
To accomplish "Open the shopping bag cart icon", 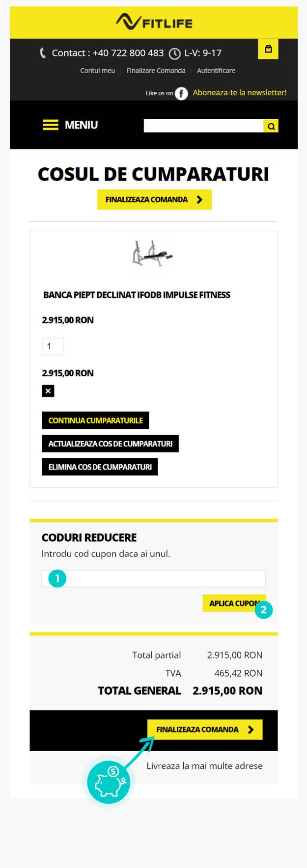I will click(x=268, y=49).
